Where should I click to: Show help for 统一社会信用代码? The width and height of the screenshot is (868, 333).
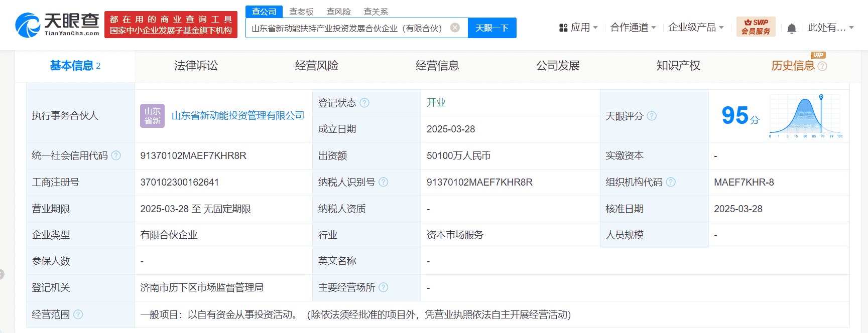pyautogui.click(x=116, y=155)
